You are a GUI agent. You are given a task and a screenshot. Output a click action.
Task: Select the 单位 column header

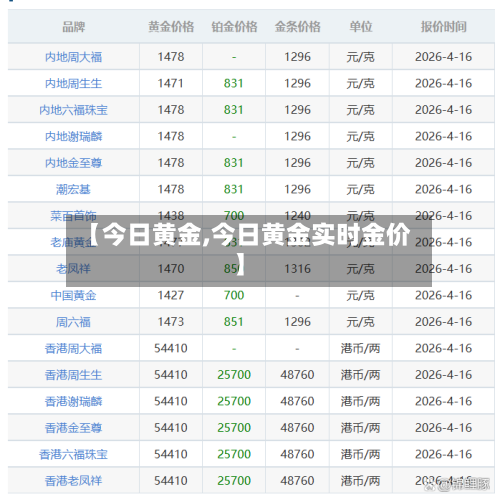[361, 27]
